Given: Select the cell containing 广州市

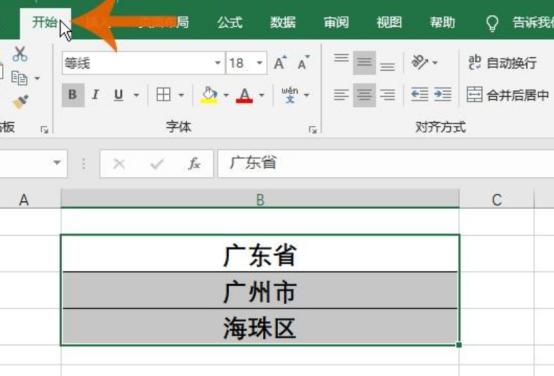Looking at the screenshot, I should [x=260, y=291].
